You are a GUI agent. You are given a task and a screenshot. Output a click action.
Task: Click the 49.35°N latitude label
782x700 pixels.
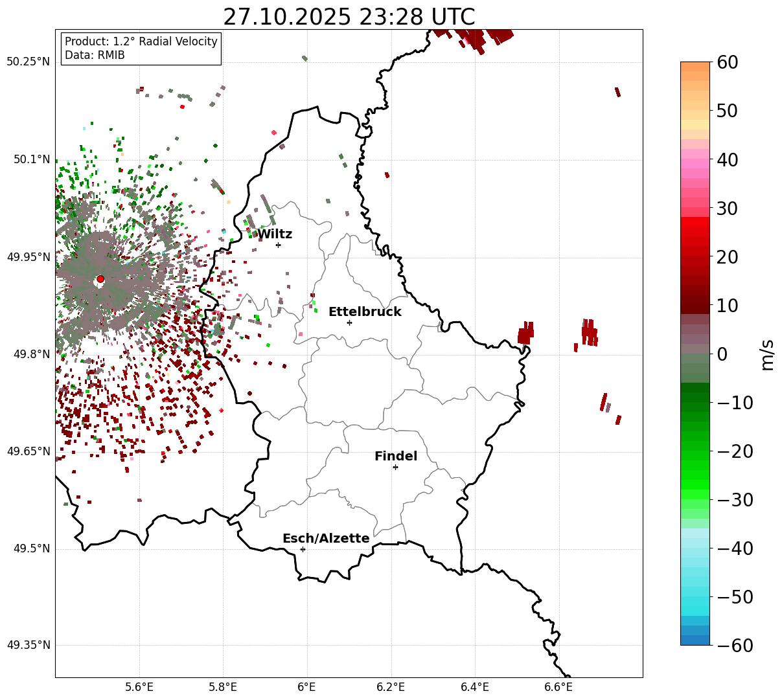click(28, 645)
